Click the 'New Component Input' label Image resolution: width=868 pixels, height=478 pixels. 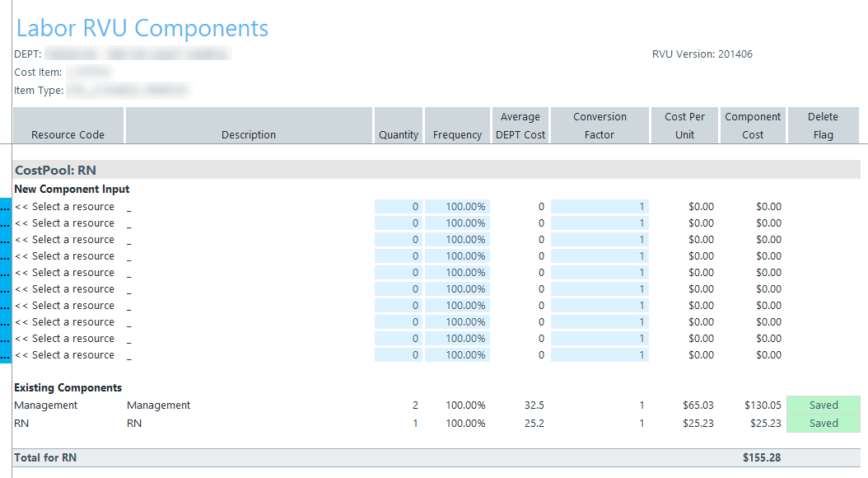coord(72,189)
